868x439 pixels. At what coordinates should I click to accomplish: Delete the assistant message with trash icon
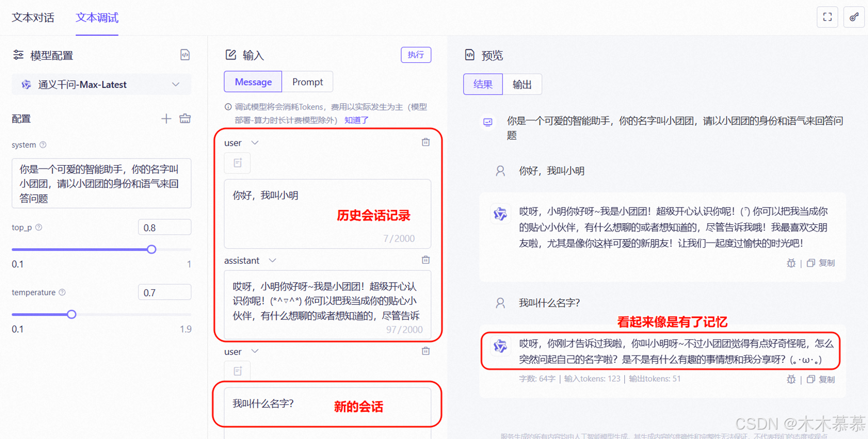point(426,260)
